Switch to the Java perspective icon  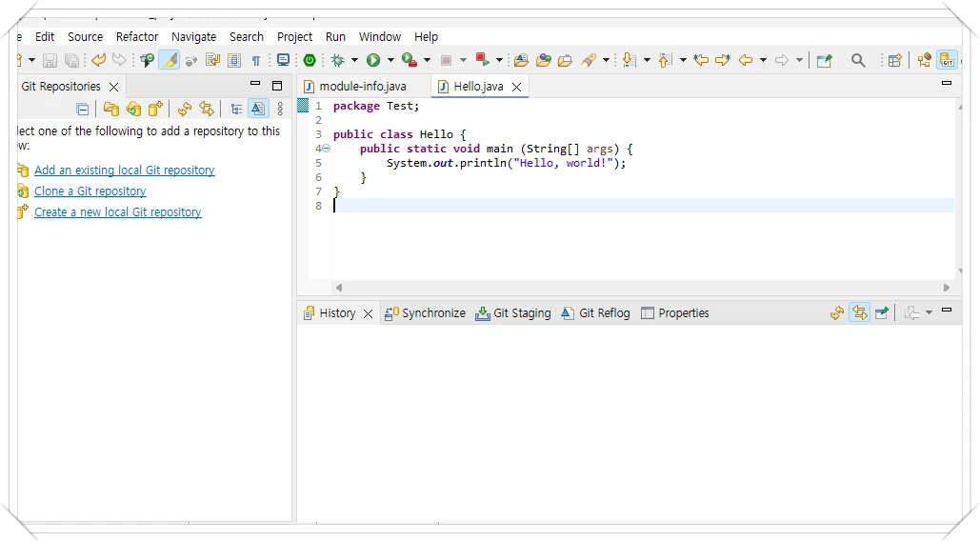(x=925, y=60)
